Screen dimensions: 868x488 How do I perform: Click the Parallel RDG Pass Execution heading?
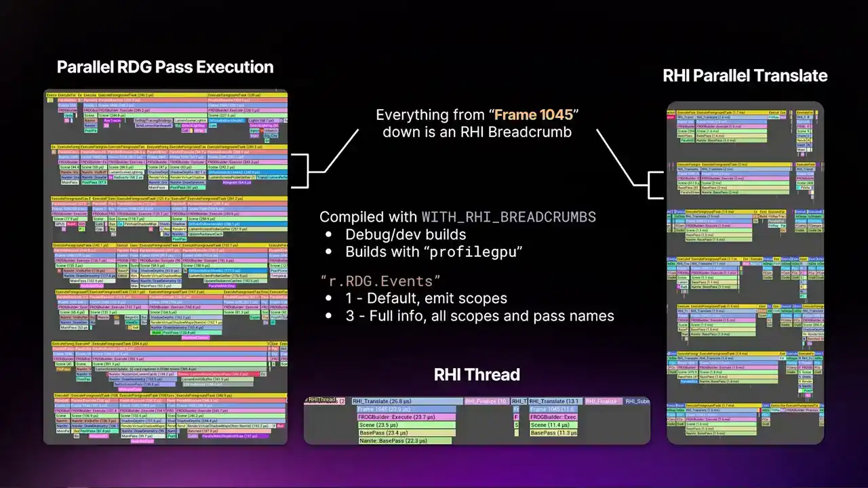(x=165, y=67)
